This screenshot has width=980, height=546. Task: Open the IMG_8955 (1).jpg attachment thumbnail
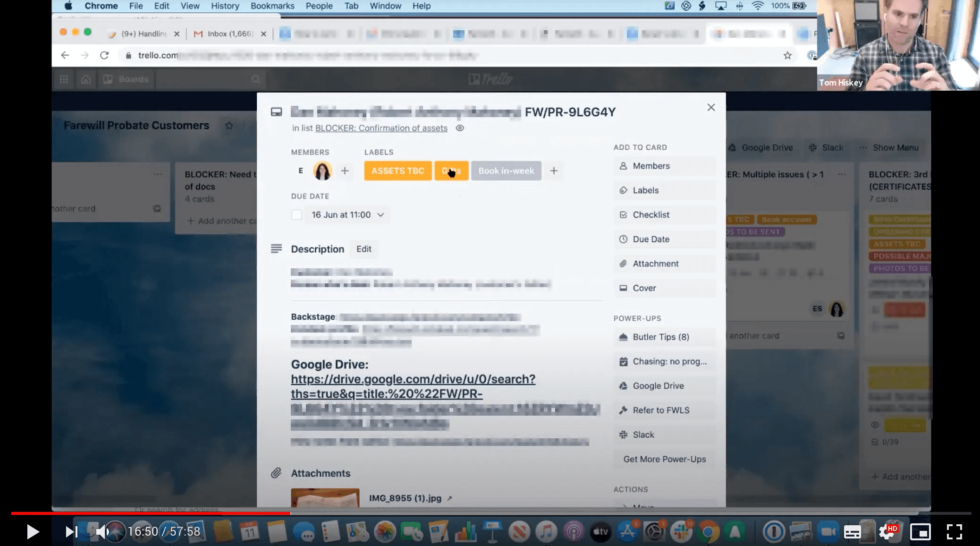tap(325, 498)
